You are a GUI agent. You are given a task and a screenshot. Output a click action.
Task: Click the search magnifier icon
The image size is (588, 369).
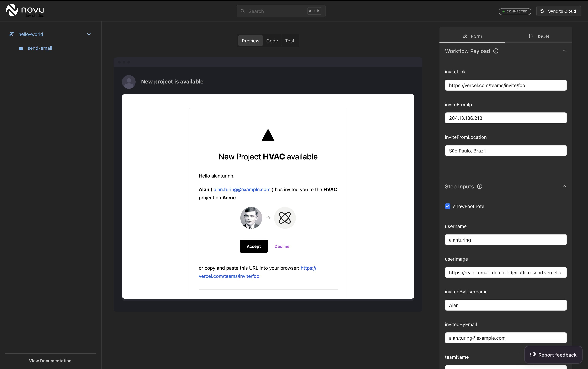(243, 11)
